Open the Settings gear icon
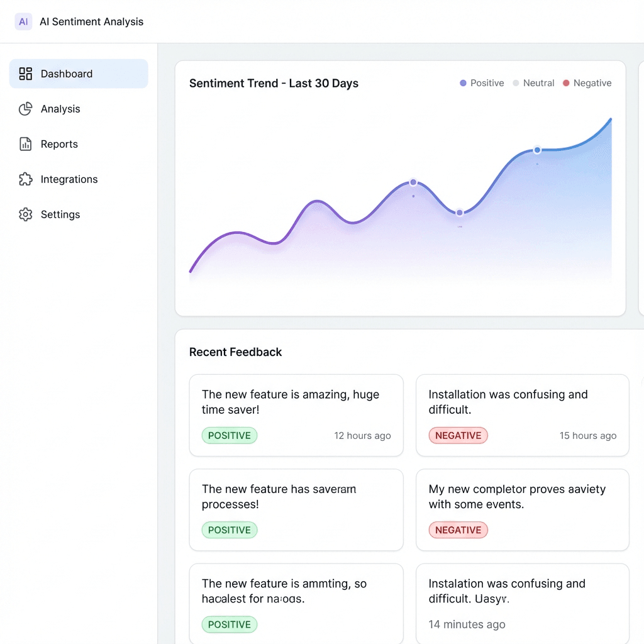The image size is (644, 644). 25,214
